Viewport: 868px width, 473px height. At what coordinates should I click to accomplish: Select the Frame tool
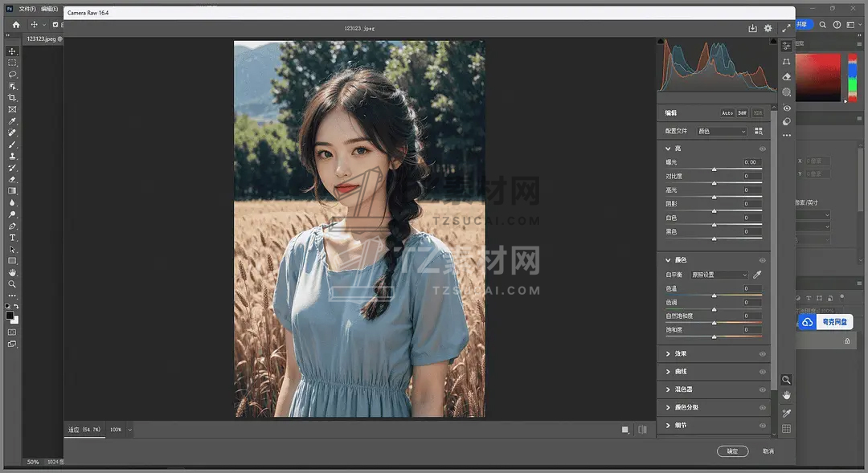pos(12,109)
